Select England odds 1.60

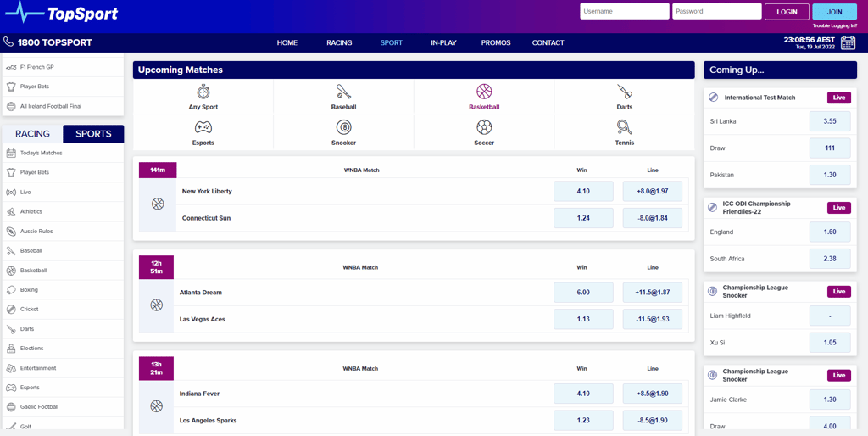830,232
